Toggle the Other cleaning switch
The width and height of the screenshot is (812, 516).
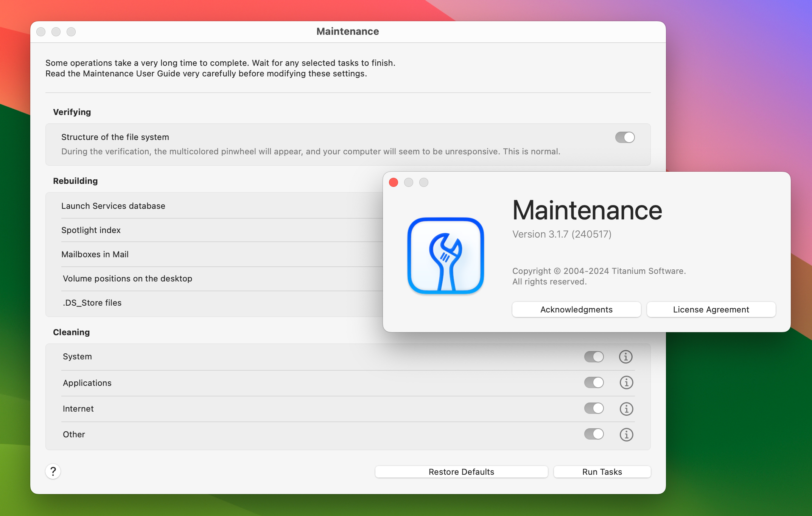click(594, 434)
